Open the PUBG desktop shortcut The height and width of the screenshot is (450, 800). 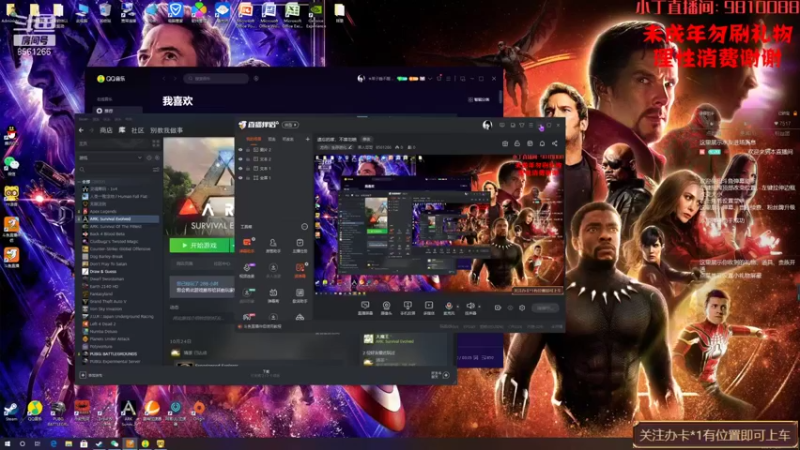(58, 411)
